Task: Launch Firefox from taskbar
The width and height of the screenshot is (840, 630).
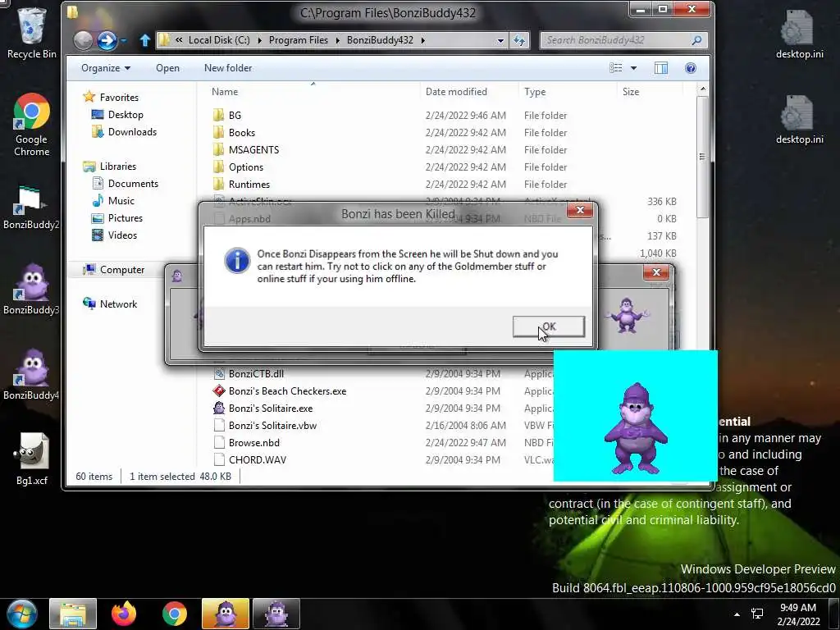Action: (x=124, y=614)
